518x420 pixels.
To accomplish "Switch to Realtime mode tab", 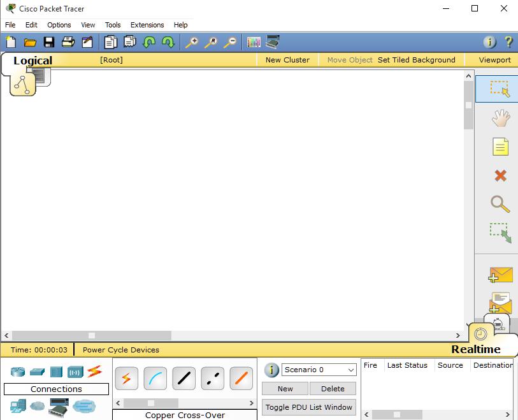I will (x=476, y=349).
